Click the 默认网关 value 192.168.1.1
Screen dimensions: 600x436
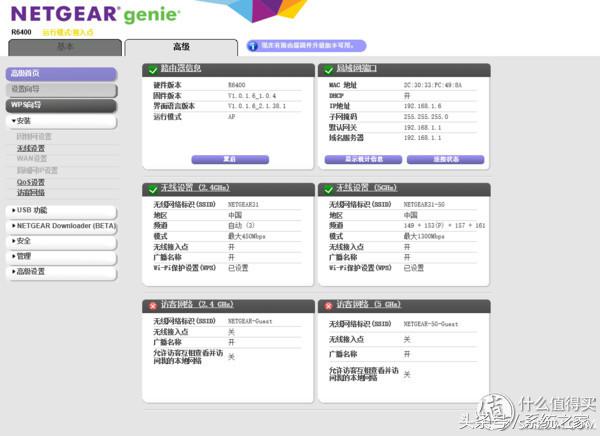[422, 127]
